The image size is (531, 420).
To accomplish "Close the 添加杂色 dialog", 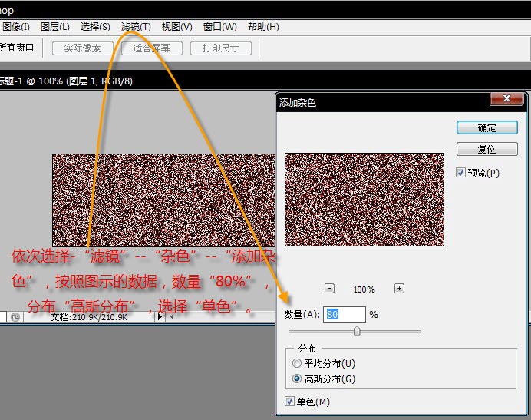I will [507, 98].
